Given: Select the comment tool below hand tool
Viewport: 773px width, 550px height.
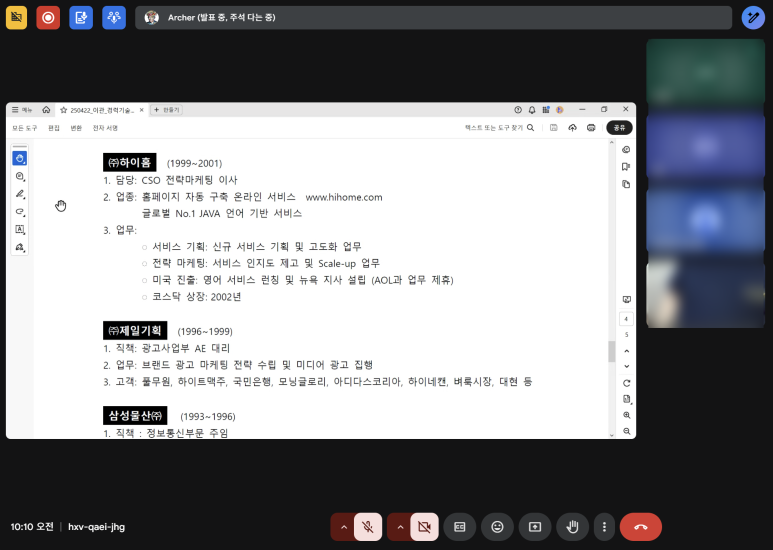Looking at the screenshot, I should (20, 176).
